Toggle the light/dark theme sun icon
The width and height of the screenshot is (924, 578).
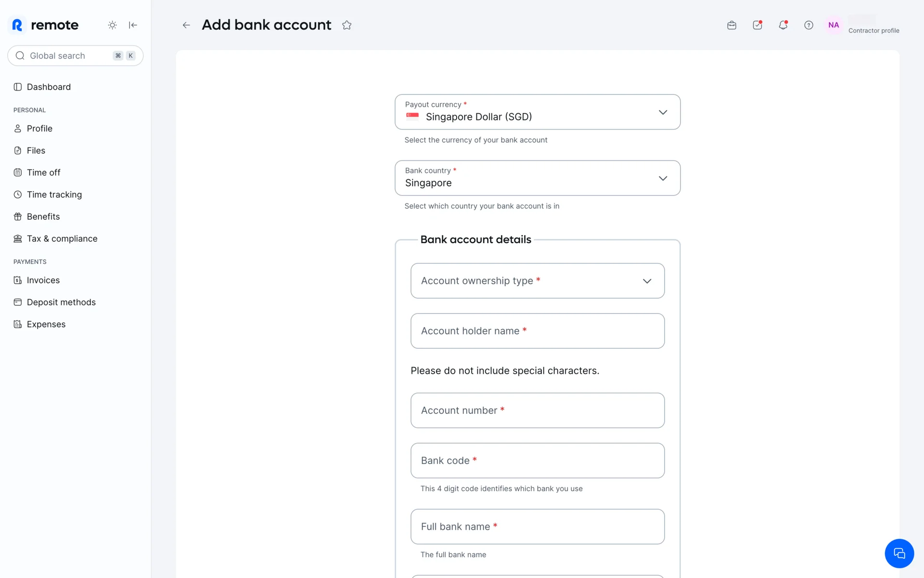click(112, 25)
